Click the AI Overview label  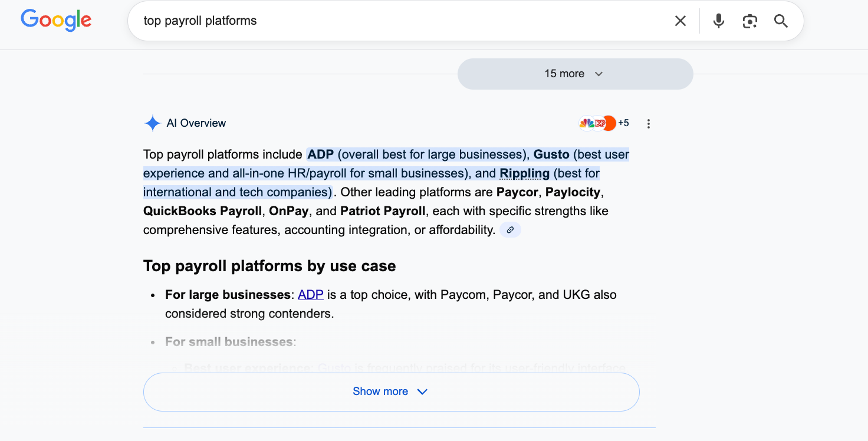pyautogui.click(x=196, y=123)
